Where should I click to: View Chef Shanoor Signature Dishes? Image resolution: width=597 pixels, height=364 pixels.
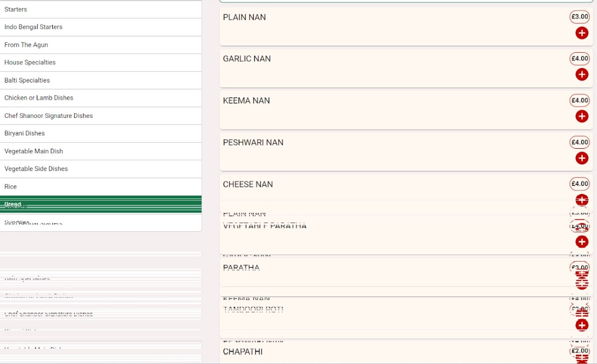tap(100, 116)
